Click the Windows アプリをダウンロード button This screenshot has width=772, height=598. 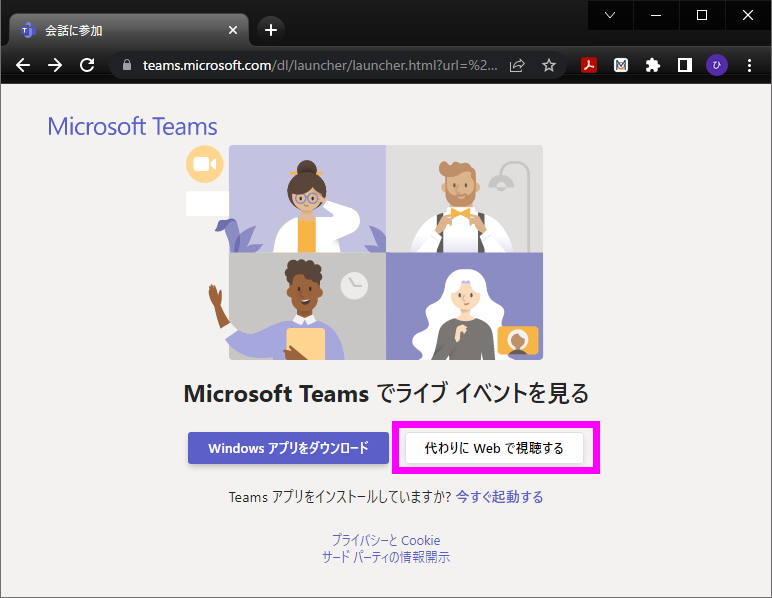(x=289, y=448)
